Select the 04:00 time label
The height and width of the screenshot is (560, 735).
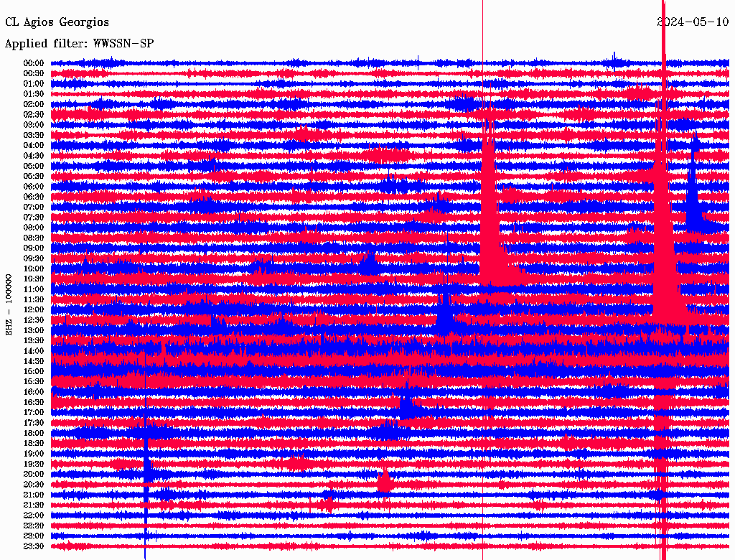[x=34, y=146]
